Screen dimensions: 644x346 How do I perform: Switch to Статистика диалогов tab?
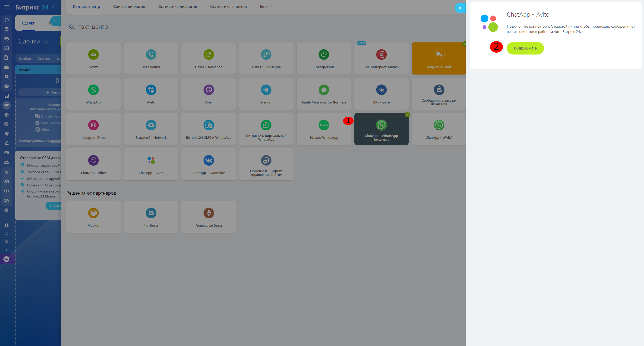177,7
